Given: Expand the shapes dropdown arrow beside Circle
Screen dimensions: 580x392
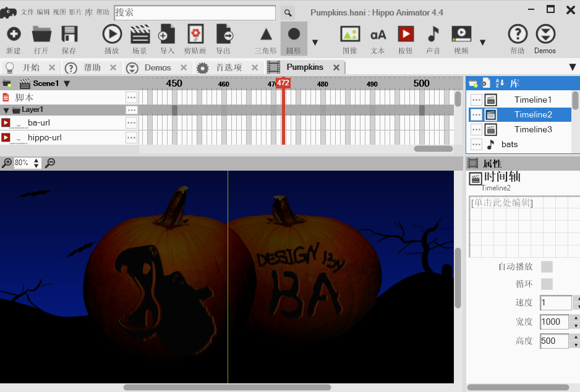Looking at the screenshot, I should pos(315,43).
